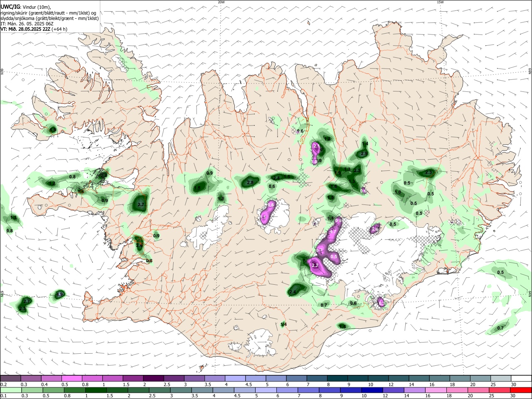Image resolution: width=532 pixels, height=399 pixels.
Task: Click the white "2.1" snowfall value
Action: [316, 146]
